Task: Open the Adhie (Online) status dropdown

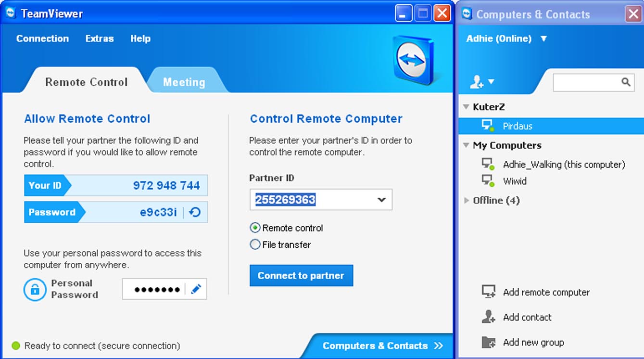Action: (x=543, y=38)
